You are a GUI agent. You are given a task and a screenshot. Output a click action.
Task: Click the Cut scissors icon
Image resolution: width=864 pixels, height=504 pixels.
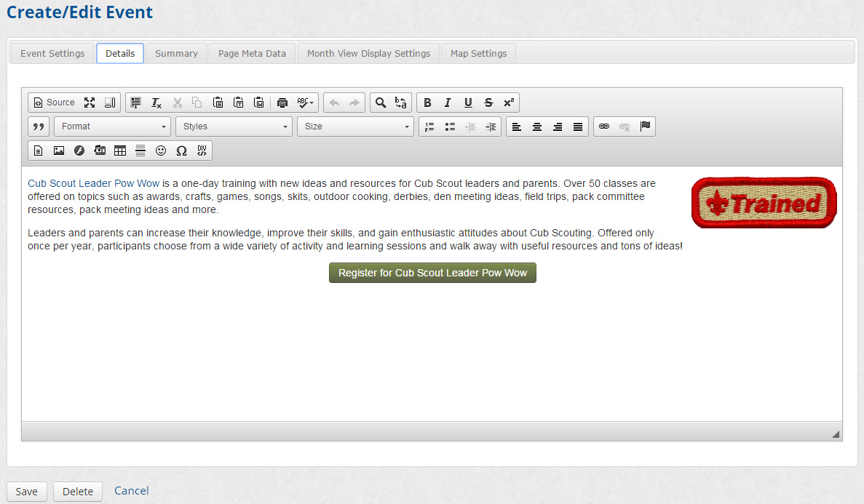(177, 103)
